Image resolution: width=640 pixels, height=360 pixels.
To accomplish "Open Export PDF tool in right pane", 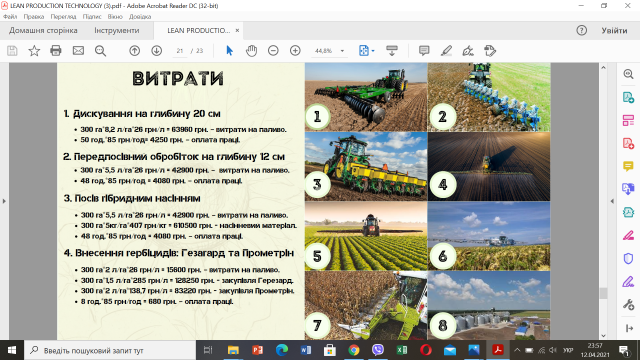I will coord(628,98).
